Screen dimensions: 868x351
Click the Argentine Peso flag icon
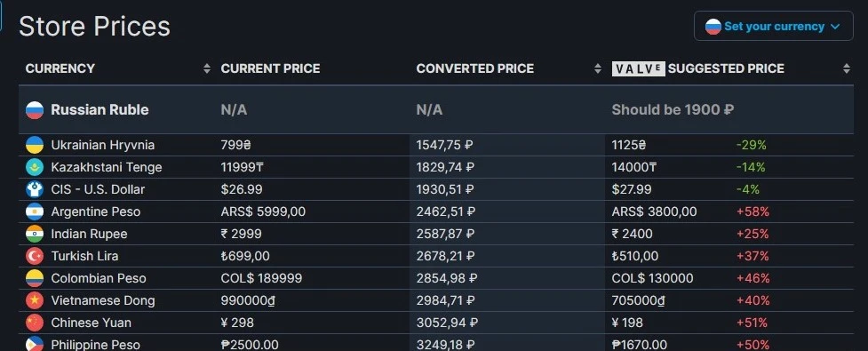click(x=35, y=211)
